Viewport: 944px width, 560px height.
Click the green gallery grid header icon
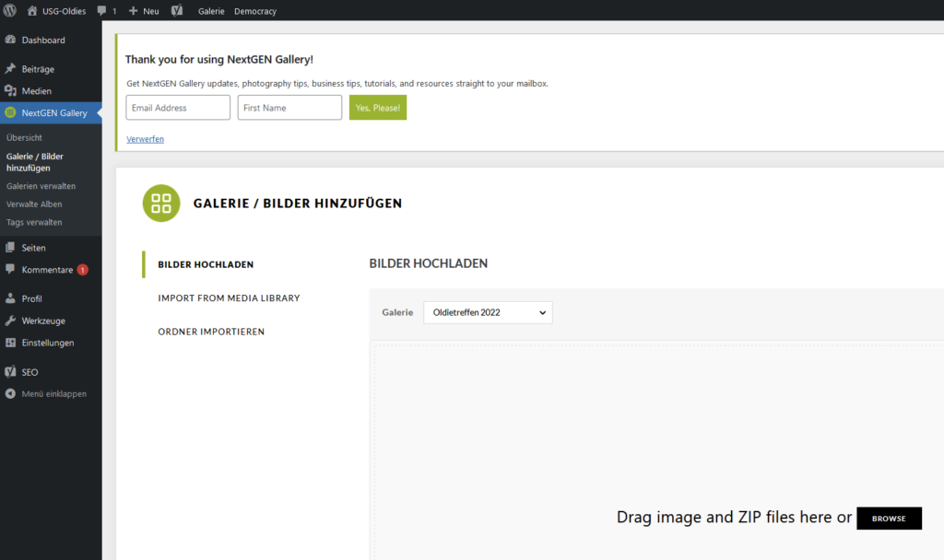(x=161, y=204)
